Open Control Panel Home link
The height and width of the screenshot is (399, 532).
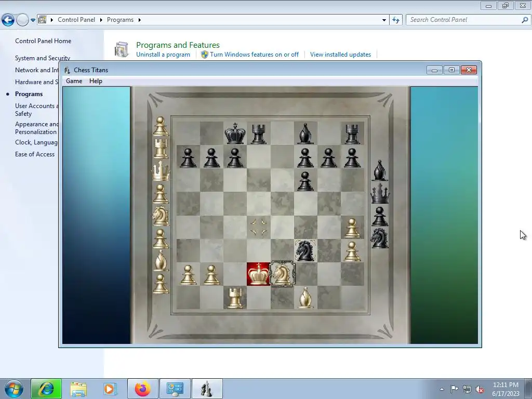click(x=43, y=41)
